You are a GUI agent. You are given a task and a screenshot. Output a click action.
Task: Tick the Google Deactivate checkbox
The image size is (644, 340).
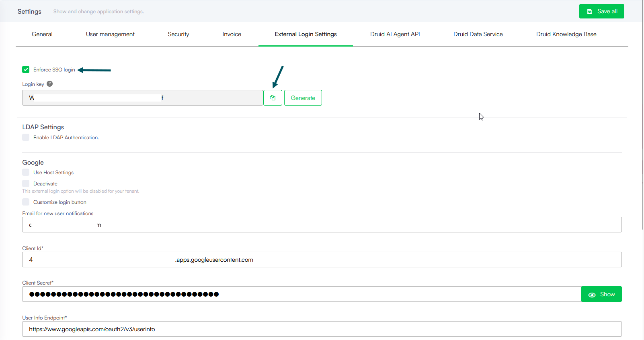26,183
